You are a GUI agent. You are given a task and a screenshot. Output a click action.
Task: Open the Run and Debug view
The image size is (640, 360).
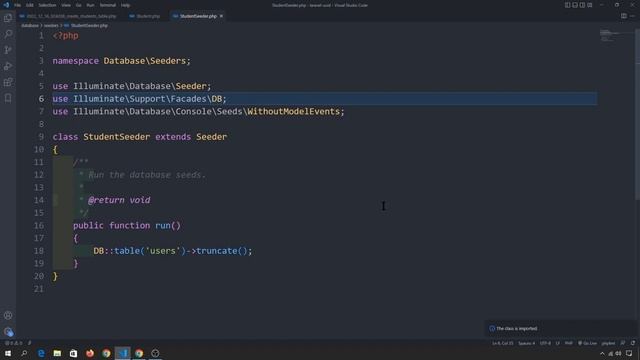tap(8, 66)
